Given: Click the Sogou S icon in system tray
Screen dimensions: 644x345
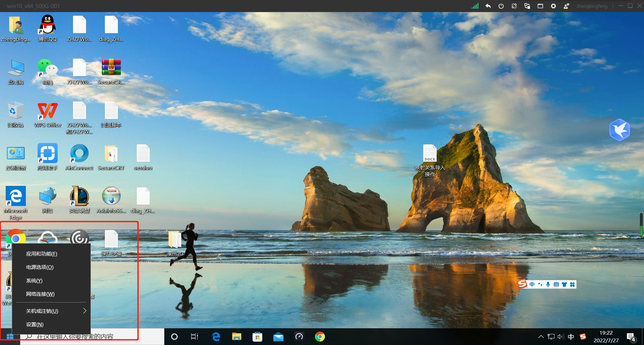Looking at the screenshot, I should click(x=583, y=337).
